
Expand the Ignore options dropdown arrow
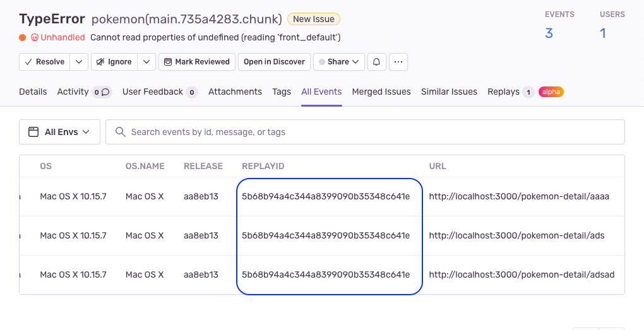[x=146, y=62]
